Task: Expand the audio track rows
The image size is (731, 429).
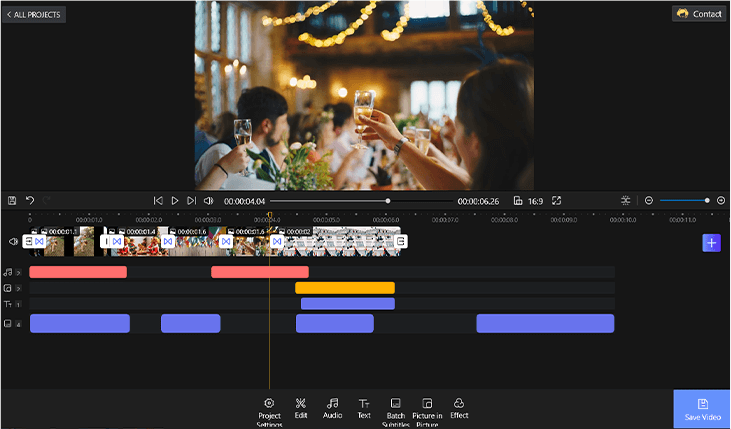Action: pos(19,273)
